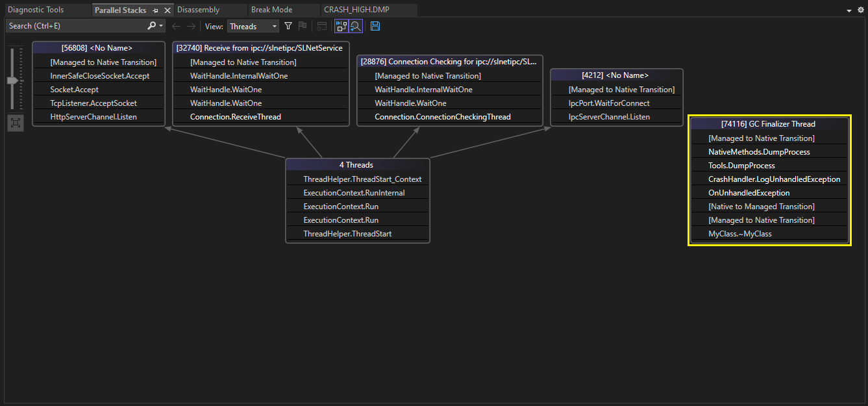Open the search options dropdown arrow
868x406 pixels.
(x=161, y=26)
